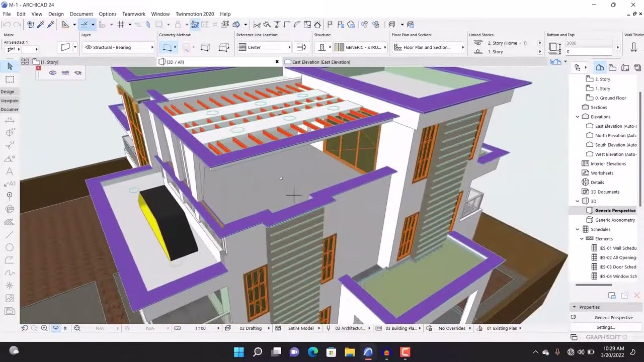This screenshot has height=362, width=644.
Task: Select the Polyline tool
Action: coord(10,260)
